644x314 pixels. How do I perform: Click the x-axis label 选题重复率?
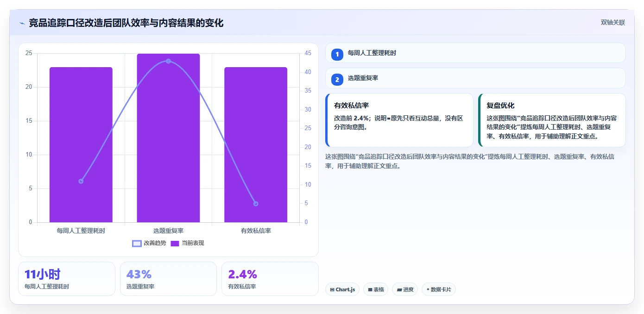click(168, 231)
